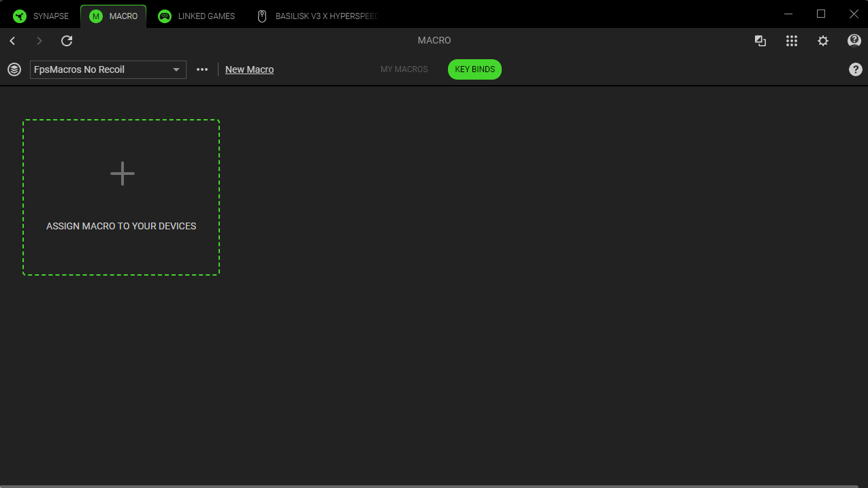Image resolution: width=868 pixels, height=488 pixels.
Task: Open the modules grid icon
Action: pyautogui.click(x=791, y=41)
